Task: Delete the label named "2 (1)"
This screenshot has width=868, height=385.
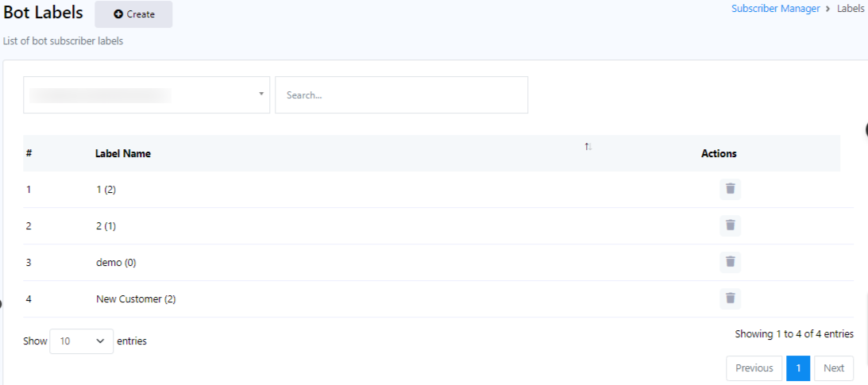Action: tap(730, 225)
